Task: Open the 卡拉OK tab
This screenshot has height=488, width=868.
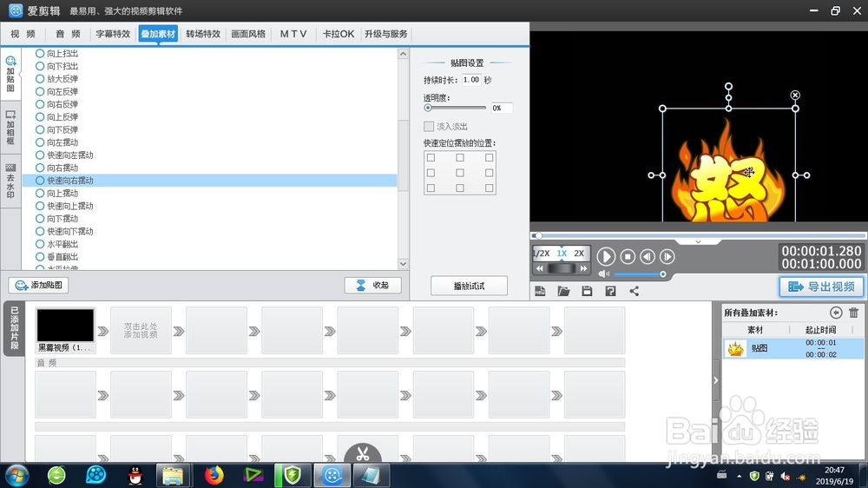Action: click(x=339, y=34)
